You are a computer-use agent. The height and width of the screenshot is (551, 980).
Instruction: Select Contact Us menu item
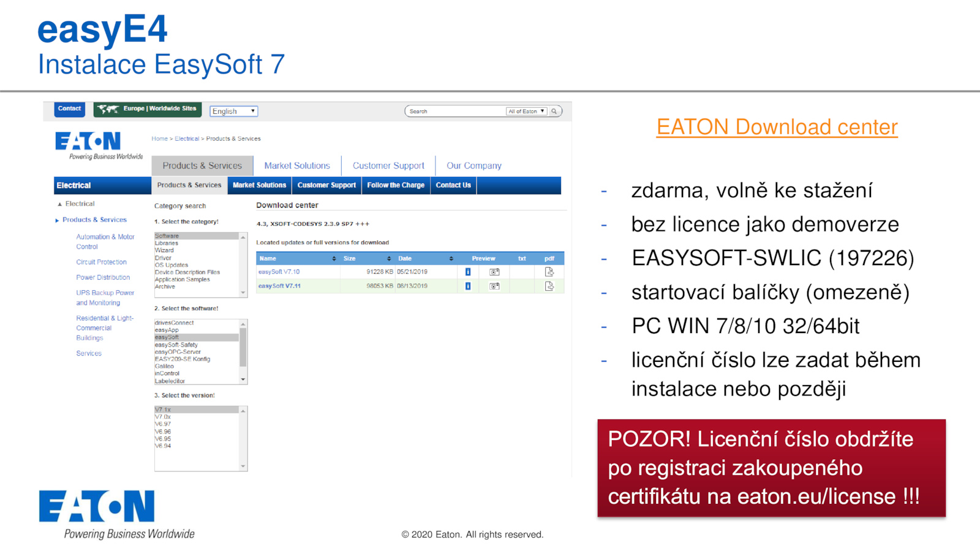point(453,186)
